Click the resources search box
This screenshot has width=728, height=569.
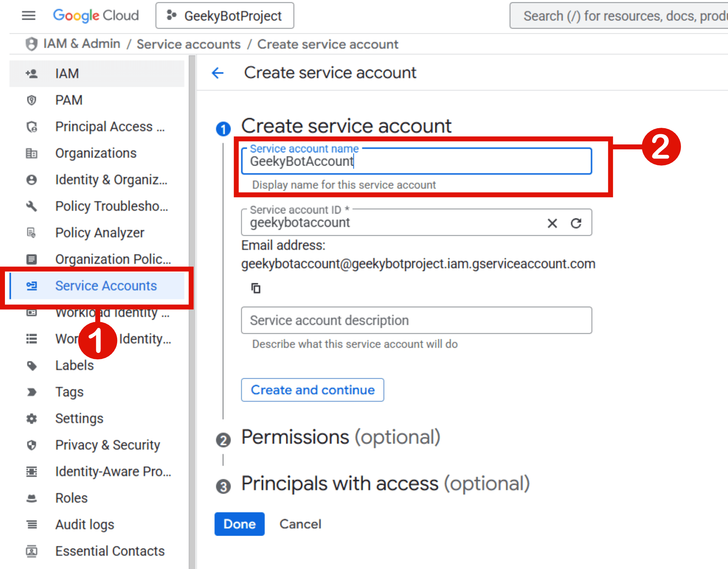pos(619,16)
